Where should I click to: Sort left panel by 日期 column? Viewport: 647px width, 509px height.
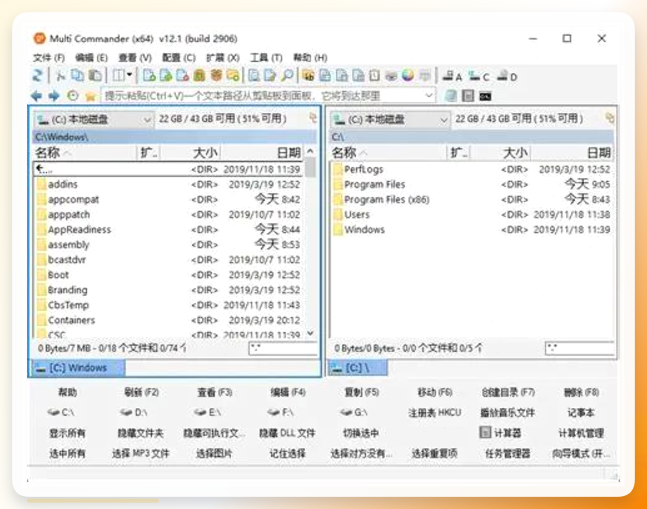point(262,153)
